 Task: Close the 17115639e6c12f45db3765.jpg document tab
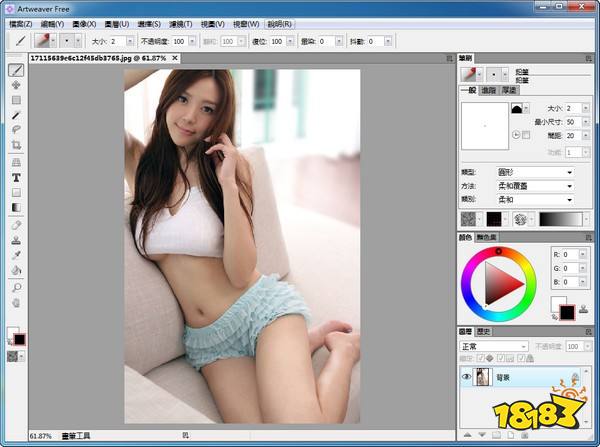(174, 58)
